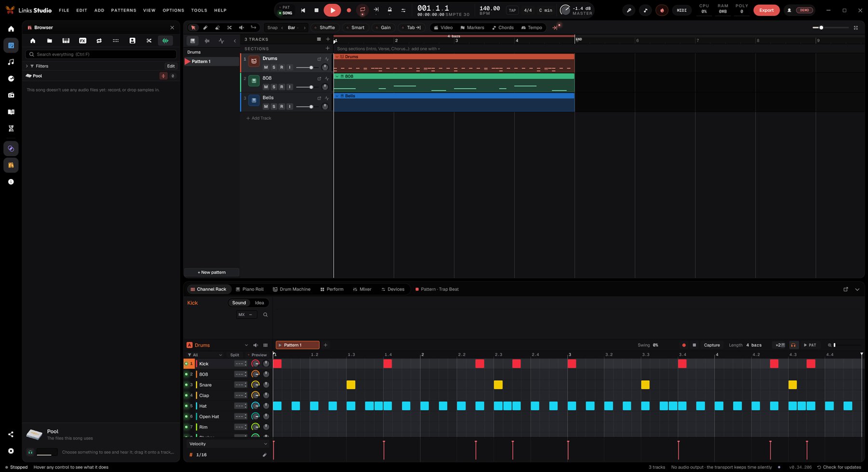Open Drums track in external window
This screenshot has height=472, width=868.
[x=319, y=59]
